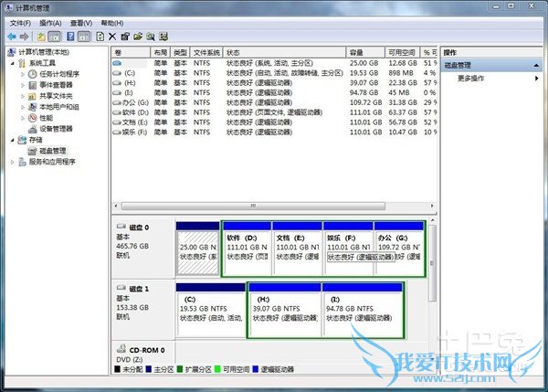Image resolution: width=548 pixels, height=392 pixels.
Task: Select the 娱乐 (F:) partition block on Disk 0
Action: (349, 249)
